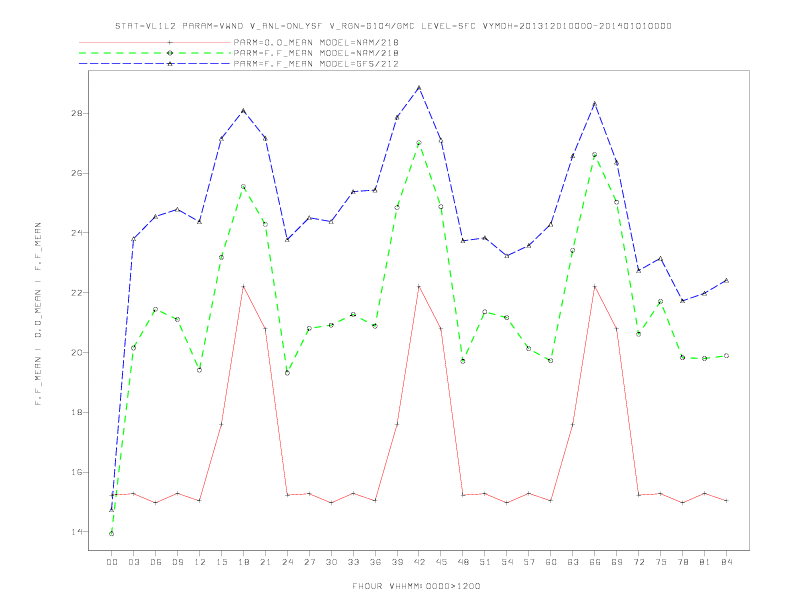
Task: Click x-axis tick label 45
Action: 441,562
